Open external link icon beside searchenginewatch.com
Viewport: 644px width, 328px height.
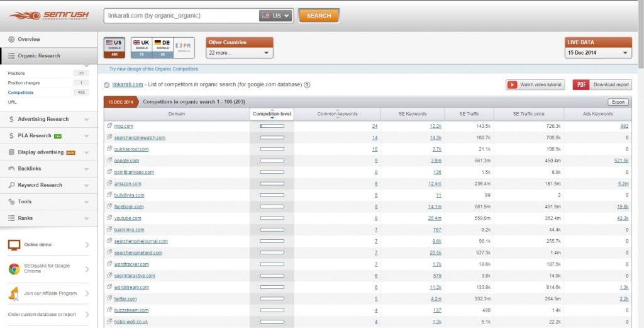pos(109,137)
